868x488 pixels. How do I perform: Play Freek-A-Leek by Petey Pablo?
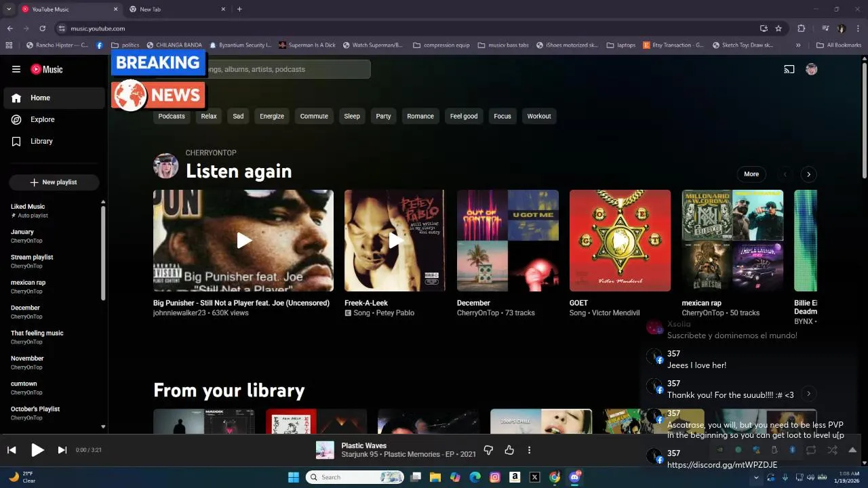[395, 241]
